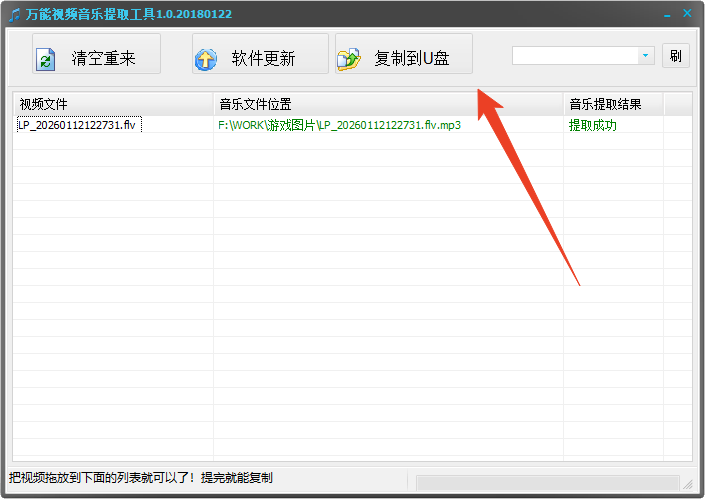Image resolution: width=705 pixels, height=499 pixels.
Task: Copy the music with the 复制到U盘 button
Action: (404, 55)
